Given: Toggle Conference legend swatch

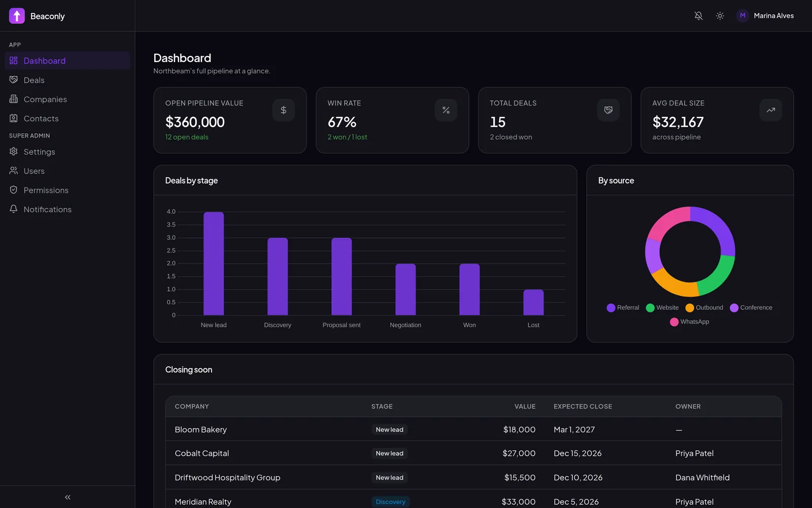Looking at the screenshot, I should pyautogui.click(x=734, y=308).
